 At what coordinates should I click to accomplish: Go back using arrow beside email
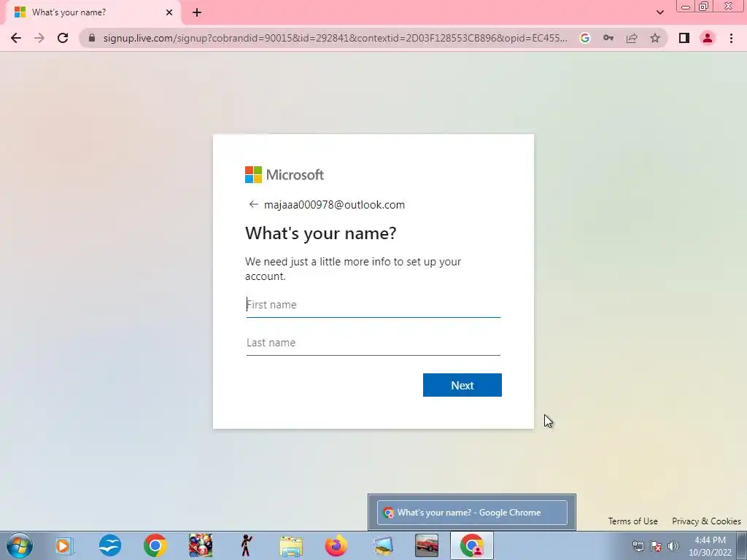(x=253, y=204)
